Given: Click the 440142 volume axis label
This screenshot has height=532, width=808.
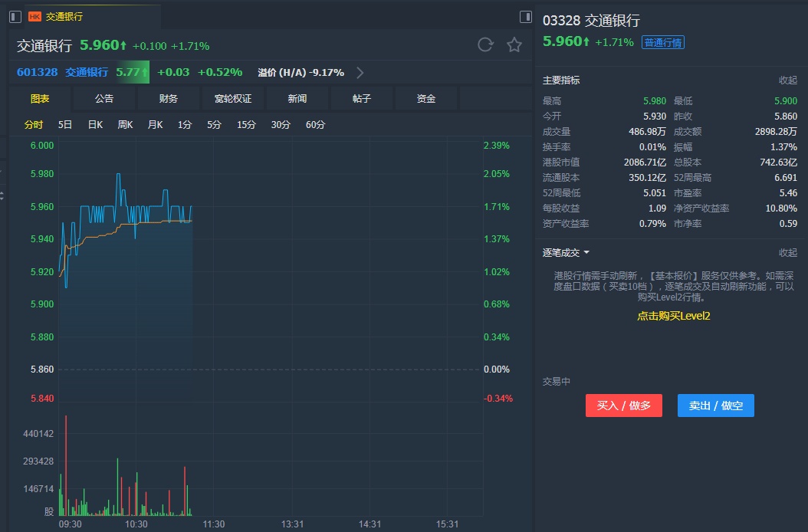Looking at the screenshot, I should pyautogui.click(x=38, y=434).
